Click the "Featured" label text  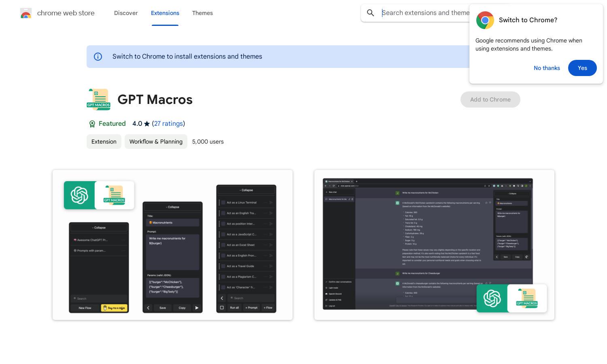click(112, 124)
